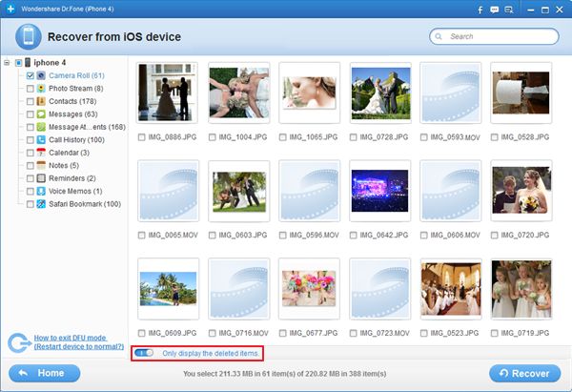Click the Calendar icon
Screen dimensions: 572x392
pos(41,153)
